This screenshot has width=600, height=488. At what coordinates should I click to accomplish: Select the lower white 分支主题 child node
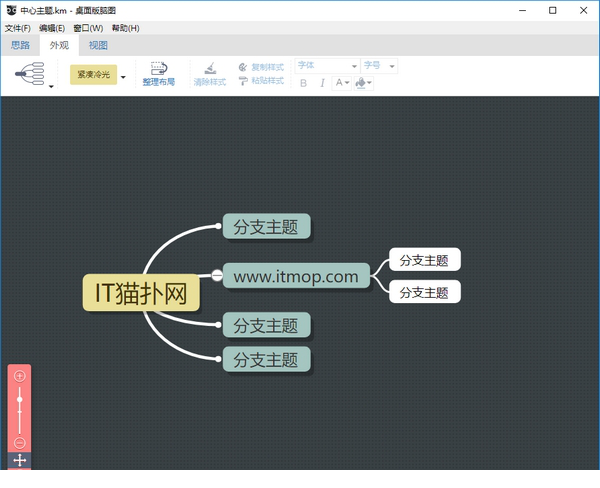[x=425, y=292]
